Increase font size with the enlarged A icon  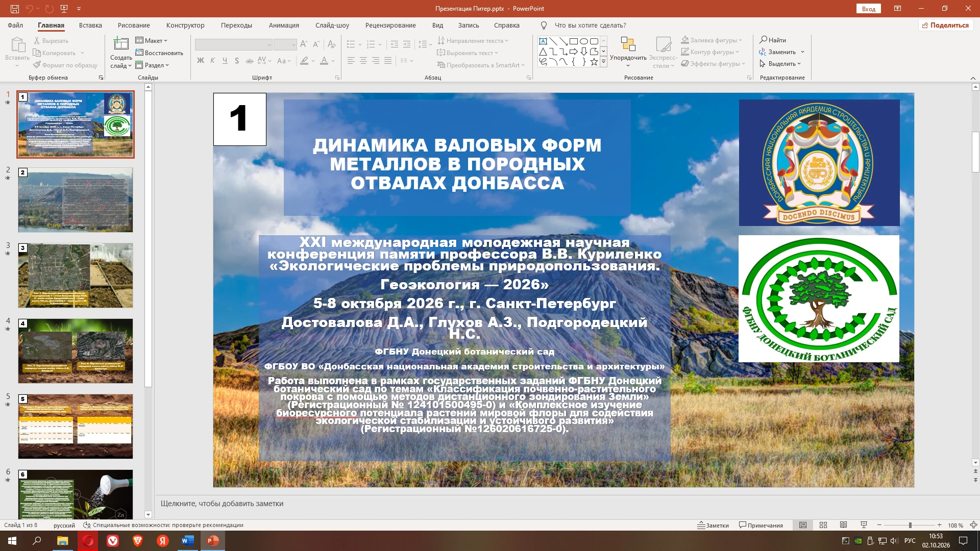tap(304, 44)
